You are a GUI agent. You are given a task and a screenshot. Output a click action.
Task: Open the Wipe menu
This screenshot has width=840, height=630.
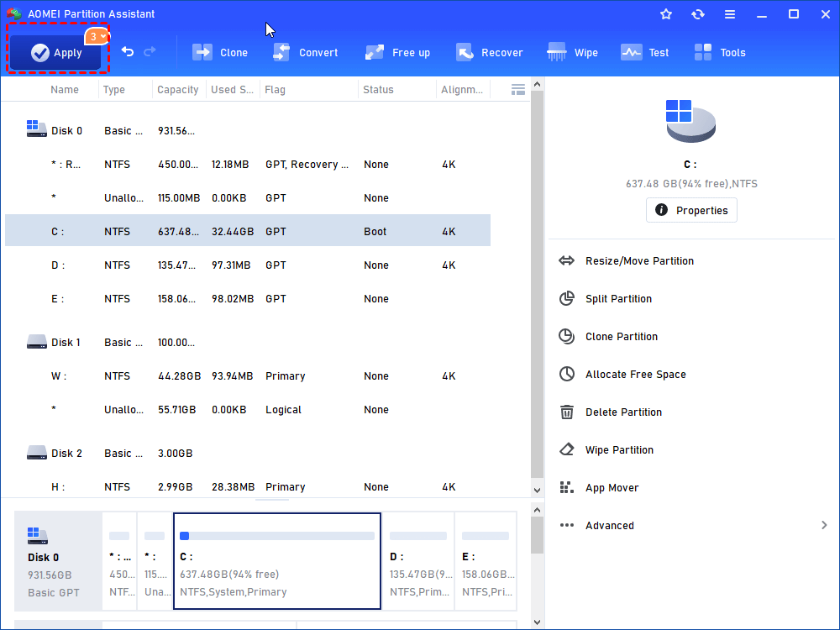click(x=572, y=52)
